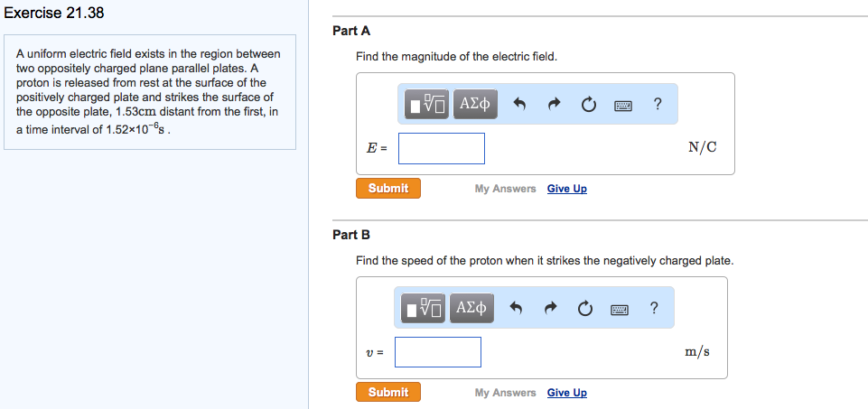Give up on Part A
Screen dimensions: 868x409
566,189
